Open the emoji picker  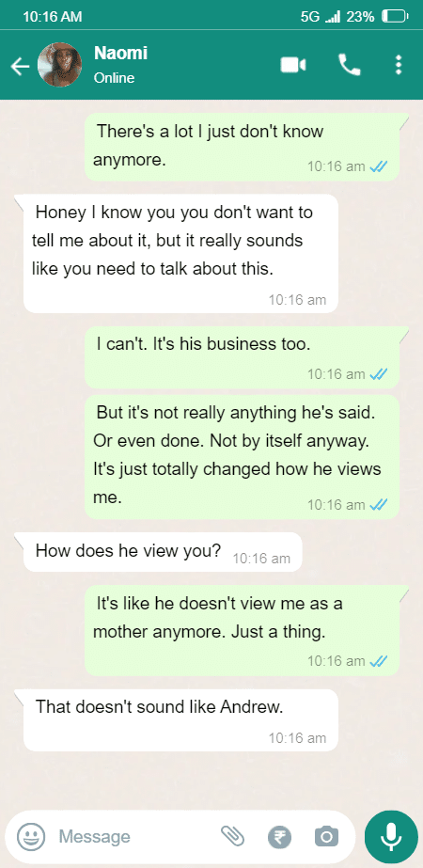pyautogui.click(x=30, y=836)
